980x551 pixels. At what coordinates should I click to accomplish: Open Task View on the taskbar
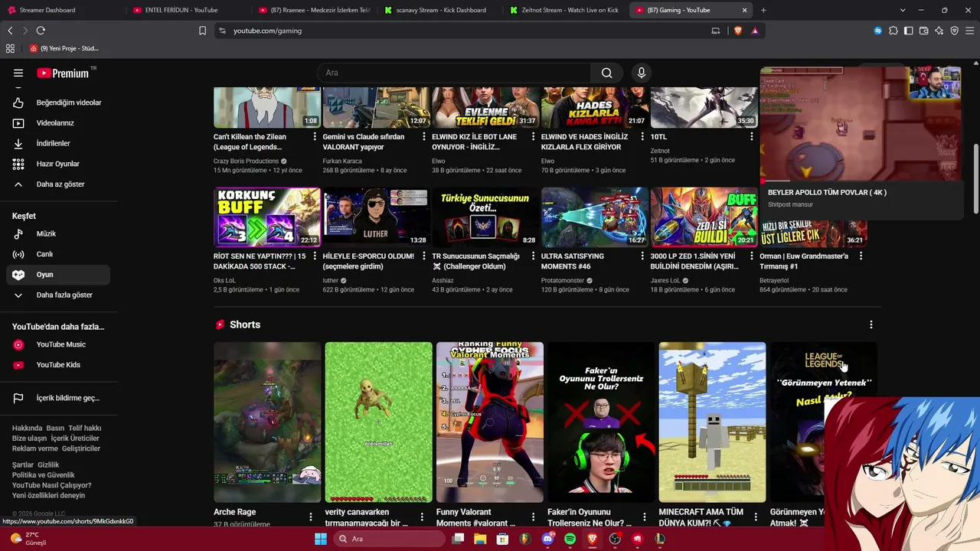click(458, 539)
